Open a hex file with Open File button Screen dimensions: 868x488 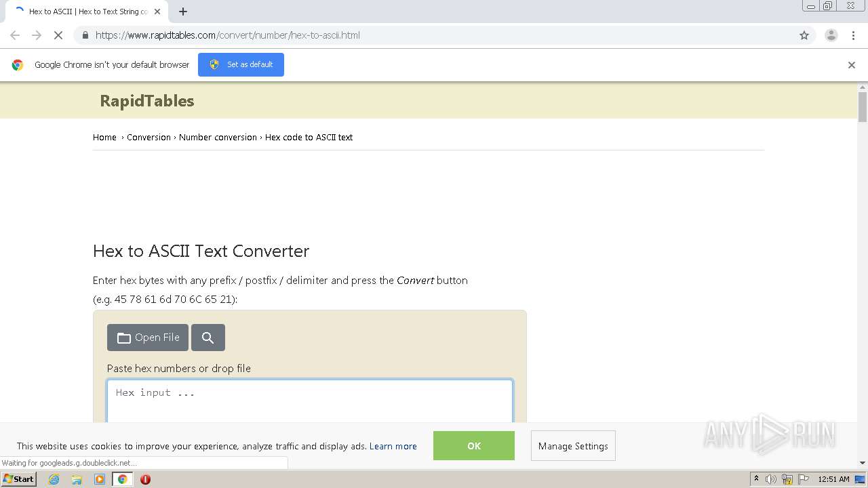pyautogui.click(x=148, y=338)
